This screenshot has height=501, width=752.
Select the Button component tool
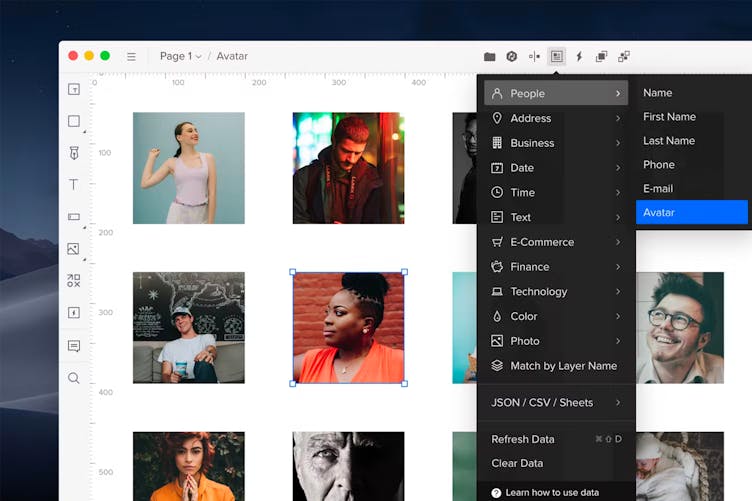coord(74,217)
